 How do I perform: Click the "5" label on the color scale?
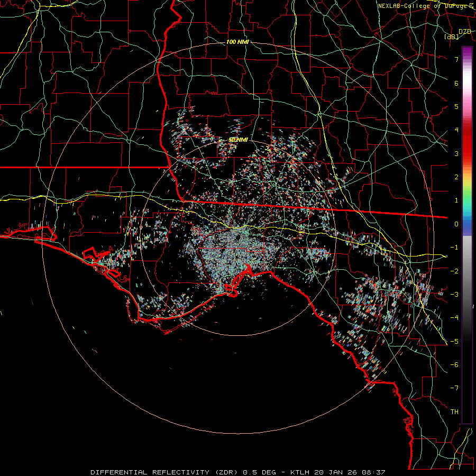456,106
